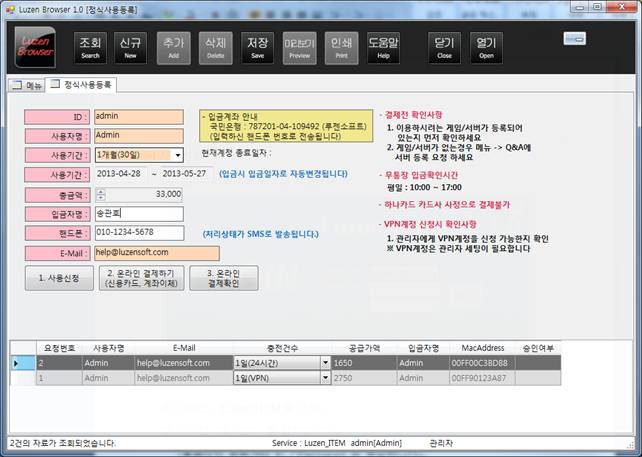Open the 1일(24시간) dropdown in first row
The image size is (642, 457).
[x=324, y=363]
